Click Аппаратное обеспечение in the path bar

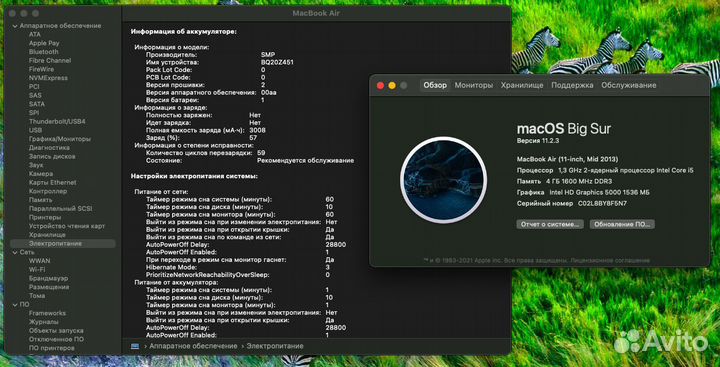pyautogui.click(x=193, y=346)
